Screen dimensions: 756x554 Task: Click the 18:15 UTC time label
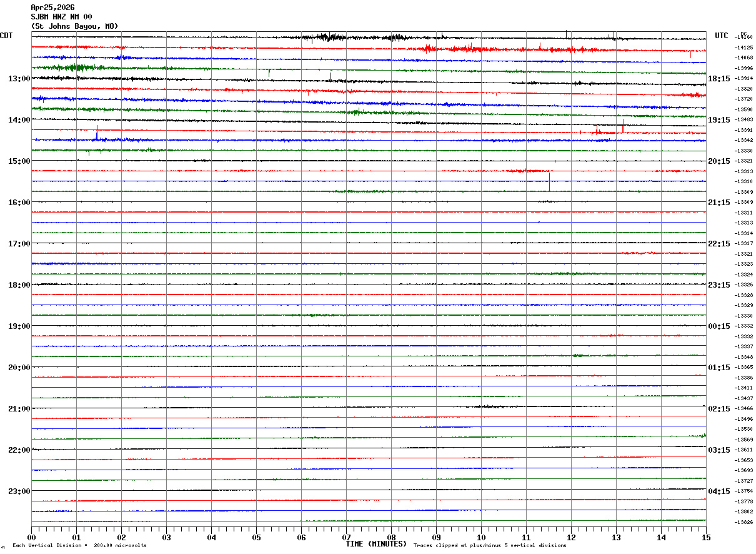[719, 79]
